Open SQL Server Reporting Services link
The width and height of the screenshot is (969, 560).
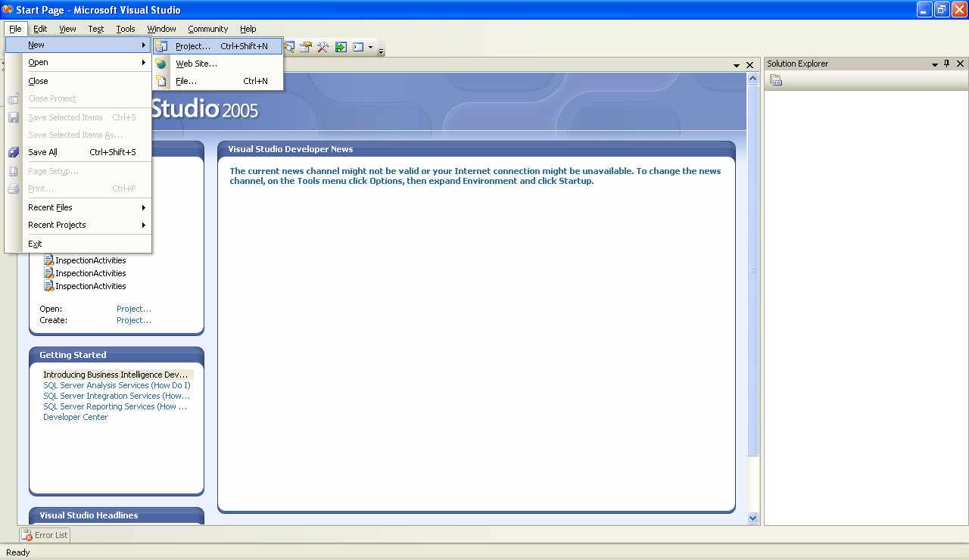(115, 406)
